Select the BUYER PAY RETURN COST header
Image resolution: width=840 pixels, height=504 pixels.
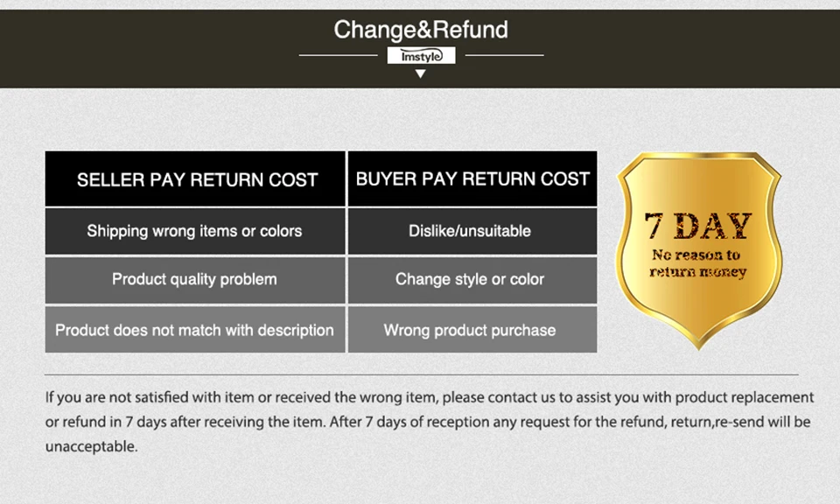[472, 178]
